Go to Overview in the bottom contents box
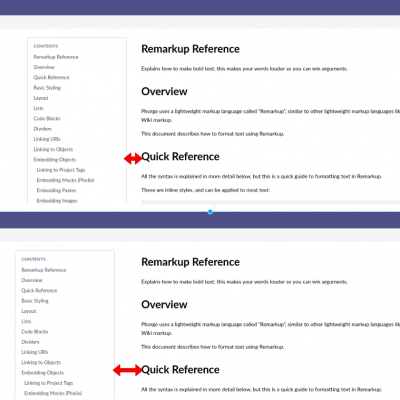Viewport: 400px width, 400px height. [32, 280]
